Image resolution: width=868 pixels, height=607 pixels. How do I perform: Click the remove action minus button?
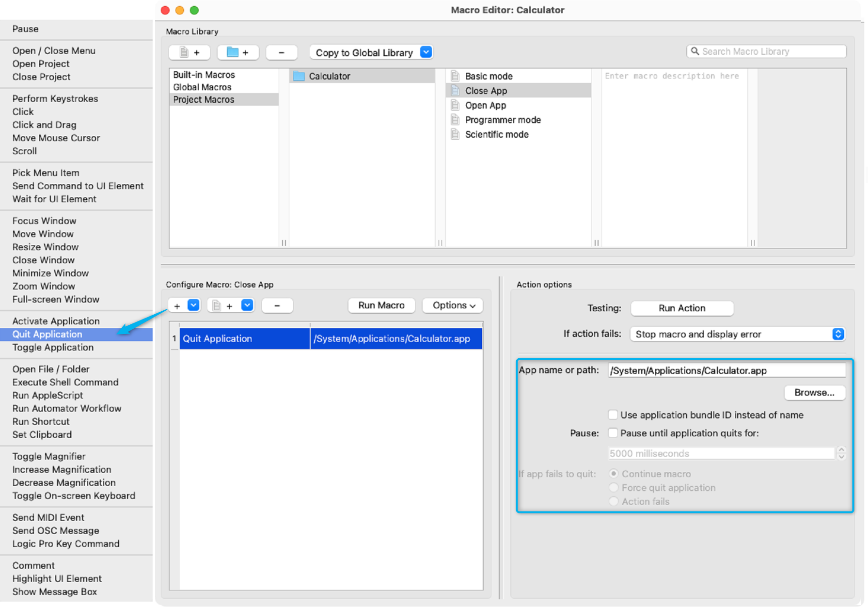click(x=277, y=305)
